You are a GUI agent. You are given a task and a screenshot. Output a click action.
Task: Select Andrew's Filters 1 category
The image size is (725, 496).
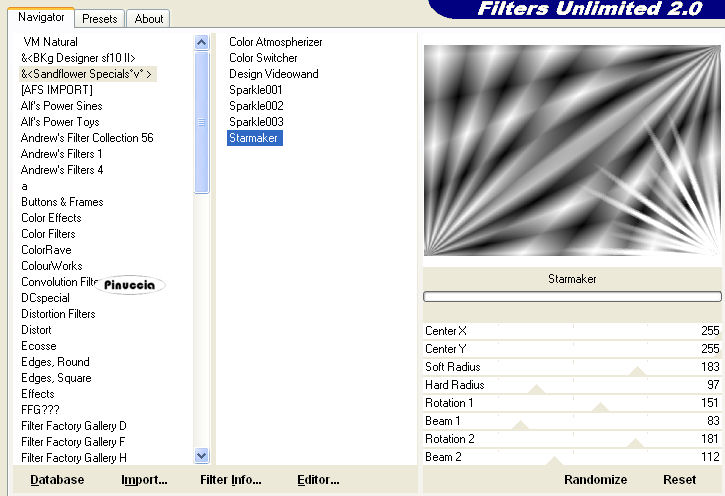point(61,154)
